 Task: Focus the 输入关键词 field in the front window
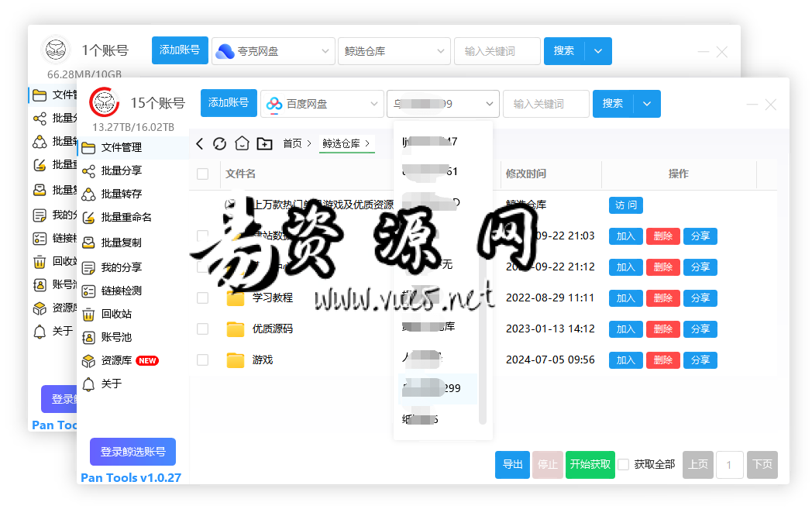545,104
